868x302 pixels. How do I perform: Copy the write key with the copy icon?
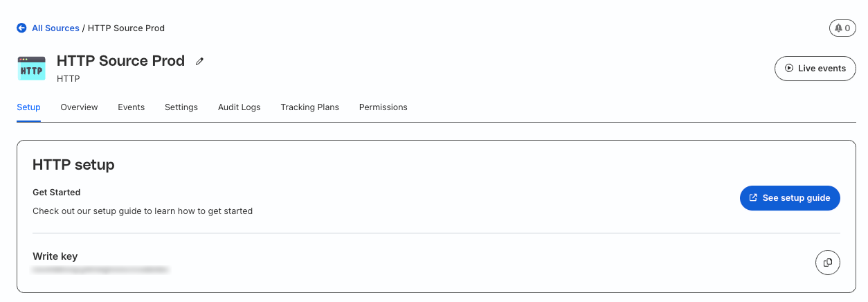click(x=827, y=263)
